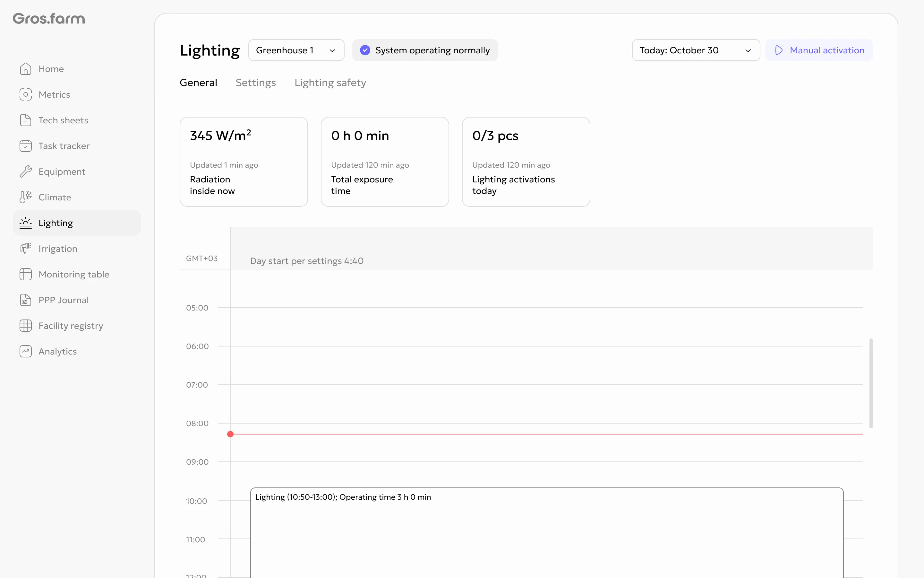Click the chevron on Greenhouse 1 selector

332,50
